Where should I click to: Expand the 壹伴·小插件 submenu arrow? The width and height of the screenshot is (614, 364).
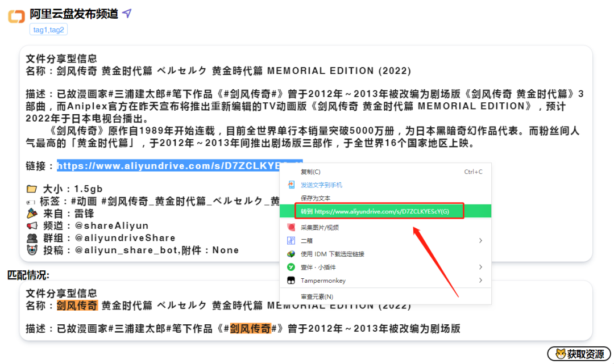coord(480,267)
